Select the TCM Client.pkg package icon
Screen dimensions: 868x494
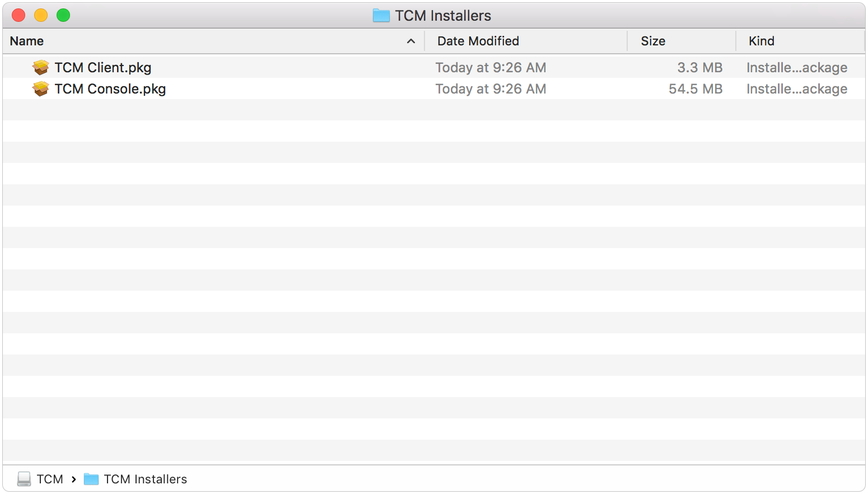tap(40, 68)
